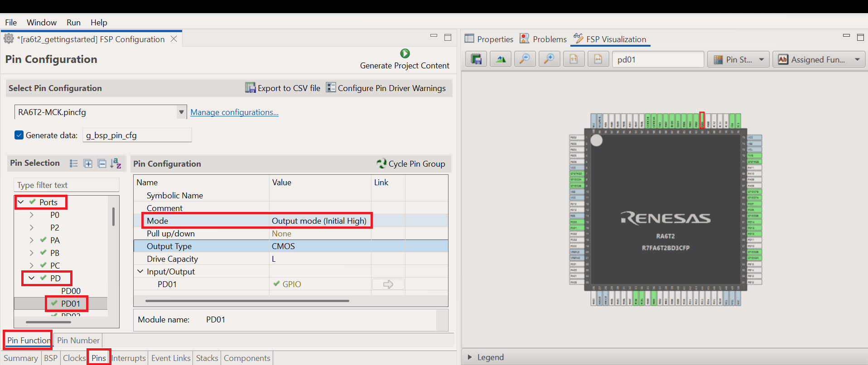Open the RA6T2-MCK.pincfg configuration dropdown
Screen dimensions: 868x365
click(x=181, y=112)
